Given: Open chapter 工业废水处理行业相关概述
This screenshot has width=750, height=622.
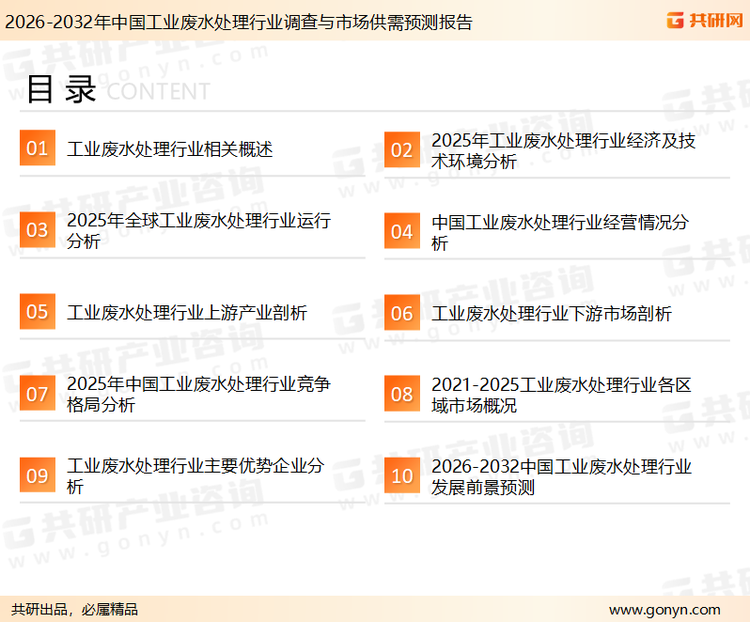Looking at the screenshot, I should 170,149.
